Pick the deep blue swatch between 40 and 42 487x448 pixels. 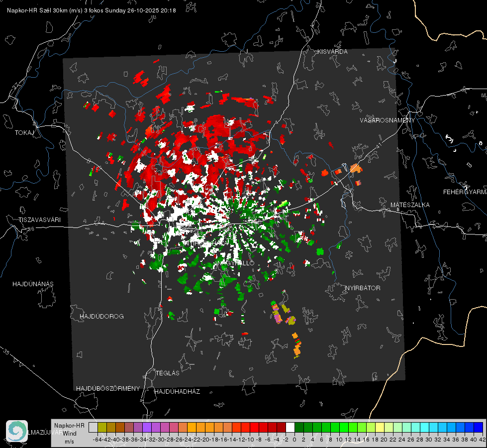479,427
